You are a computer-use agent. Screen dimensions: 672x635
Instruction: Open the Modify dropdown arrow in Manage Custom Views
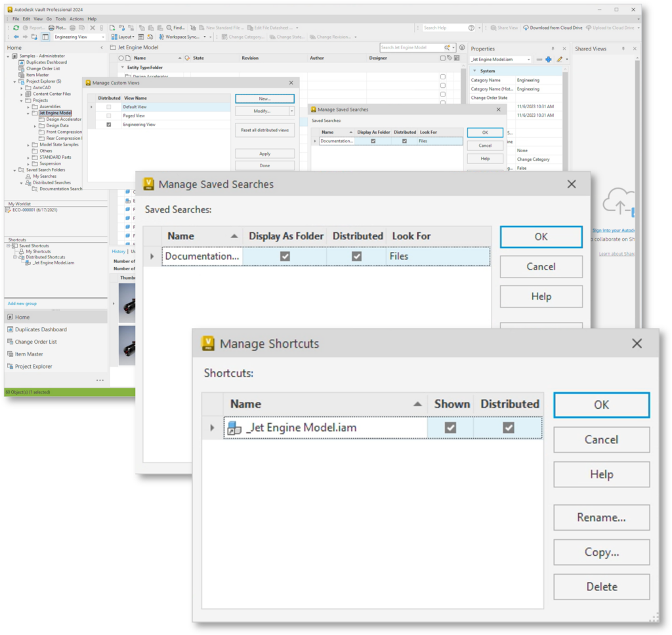(x=292, y=111)
